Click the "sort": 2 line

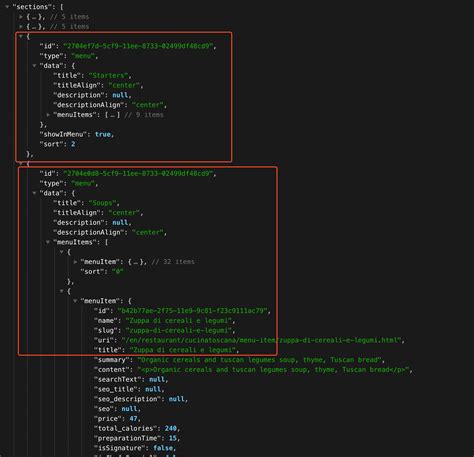(57, 144)
